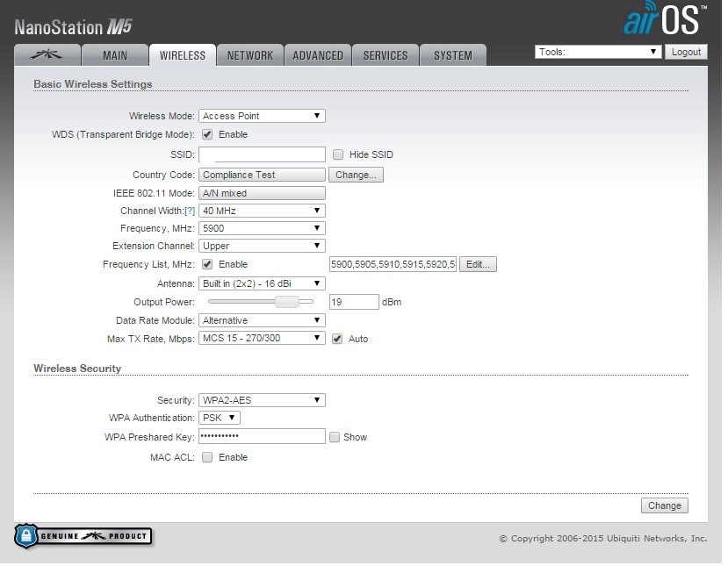Expand the Tools dropdown menu
The height and width of the screenshot is (566, 728).
(597, 52)
